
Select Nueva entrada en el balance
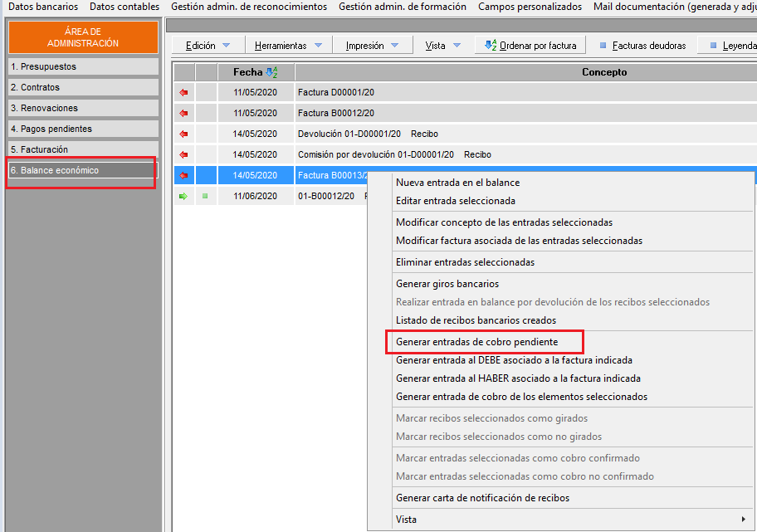click(x=457, y=183)
